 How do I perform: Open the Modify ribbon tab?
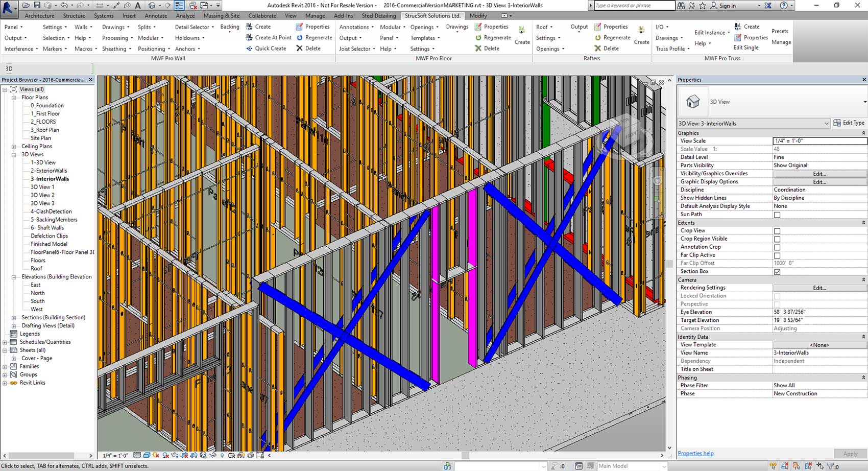click(x=478, y=16)
